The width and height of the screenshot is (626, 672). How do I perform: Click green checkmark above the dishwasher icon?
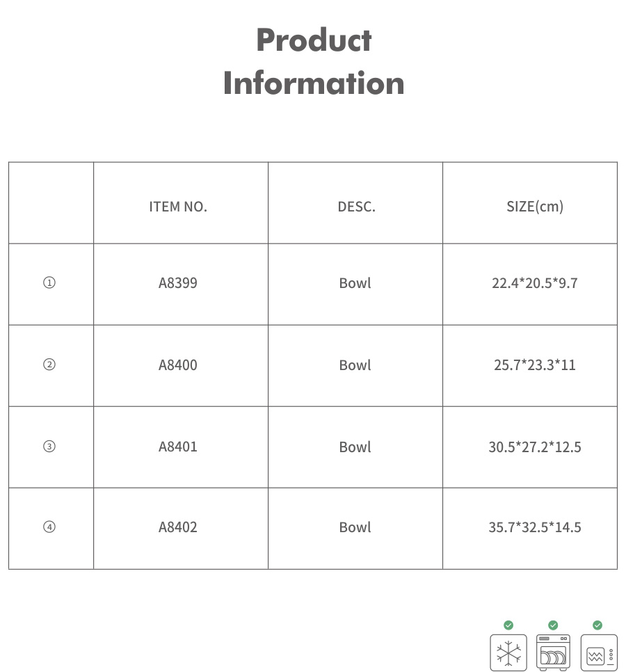point(553,625)
